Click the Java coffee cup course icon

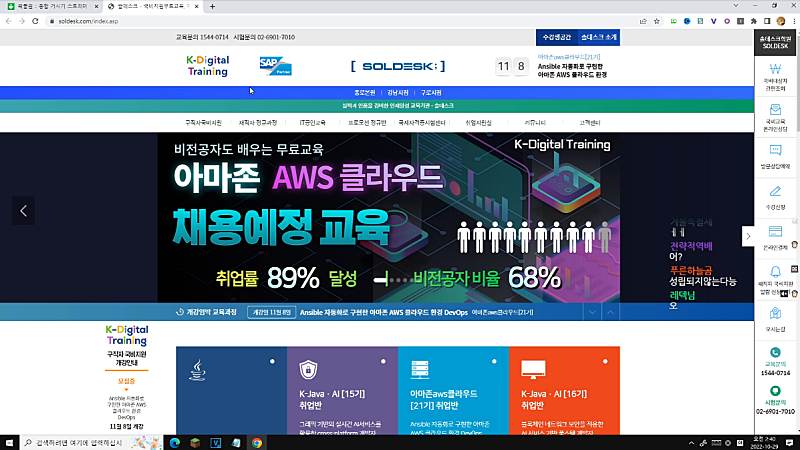(197, 370)
